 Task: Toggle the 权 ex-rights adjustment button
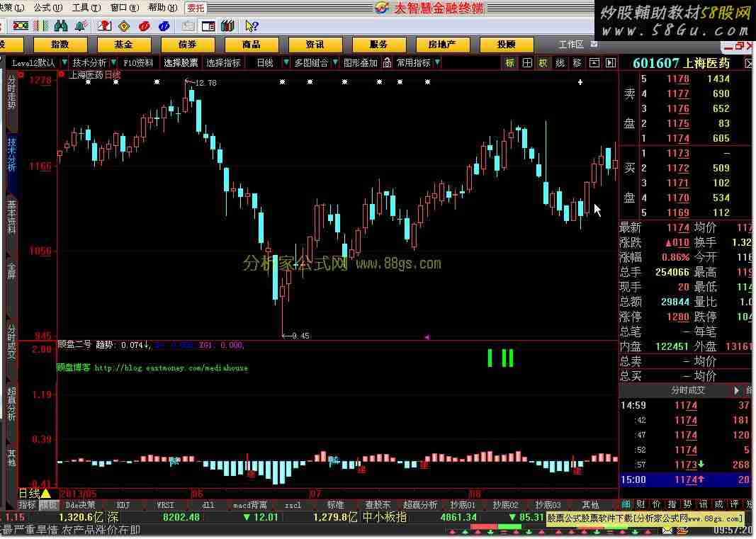[x=543, y=62]
